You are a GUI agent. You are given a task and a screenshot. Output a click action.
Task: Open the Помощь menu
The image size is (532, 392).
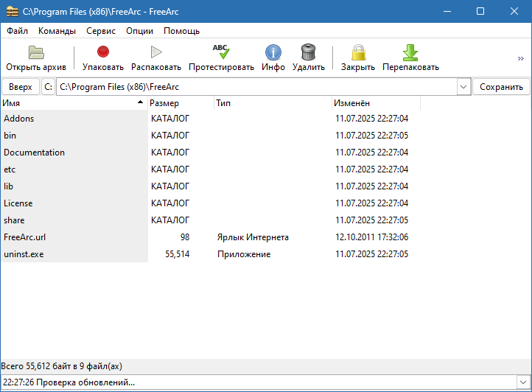pyautogui.click(x=181, y=31)
